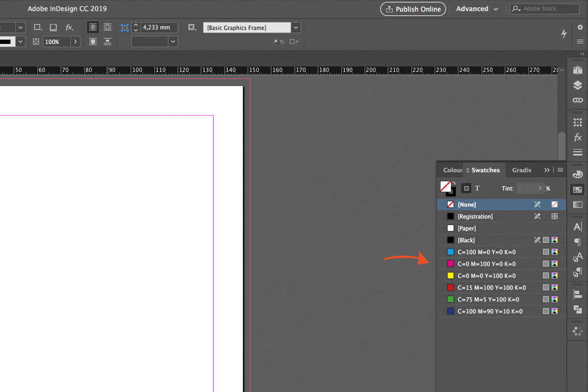Click the corner options icon in Control panel
588x392 pixels.
38,27
